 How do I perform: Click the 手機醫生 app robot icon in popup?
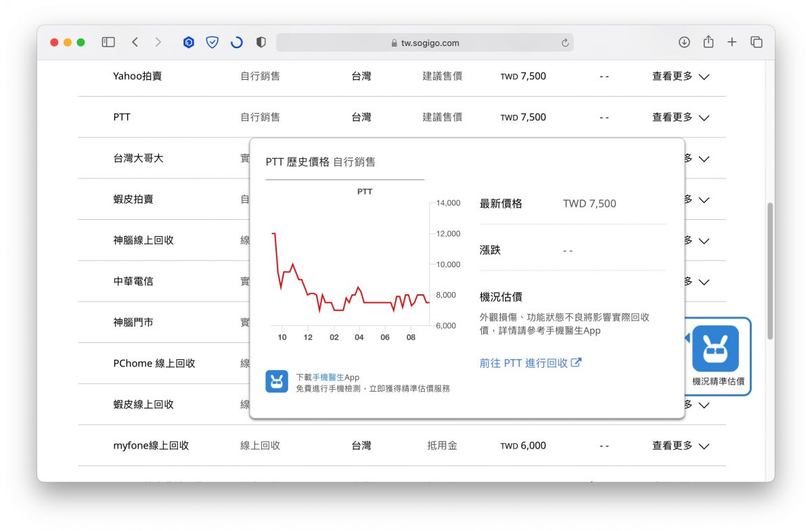click(x=277, y=382)
